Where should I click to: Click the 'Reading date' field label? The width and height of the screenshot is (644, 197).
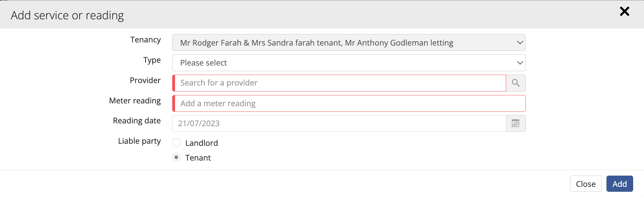137,121
